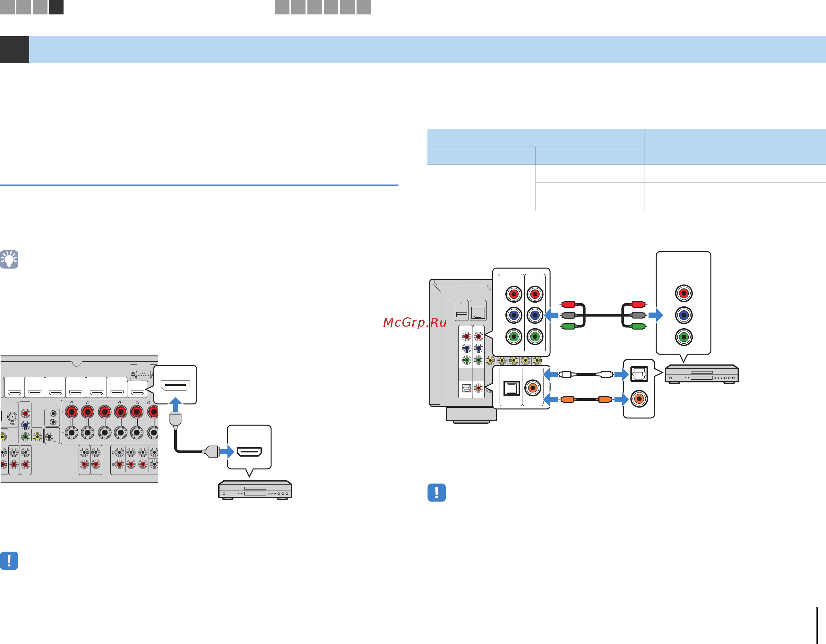
Task: Select the green component jack in player callout
Action: [684, 337]
